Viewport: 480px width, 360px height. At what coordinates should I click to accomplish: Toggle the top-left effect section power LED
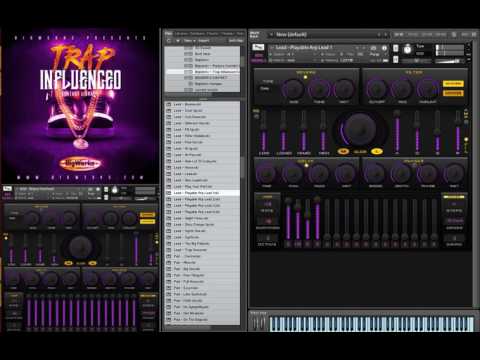pos(305,77)
